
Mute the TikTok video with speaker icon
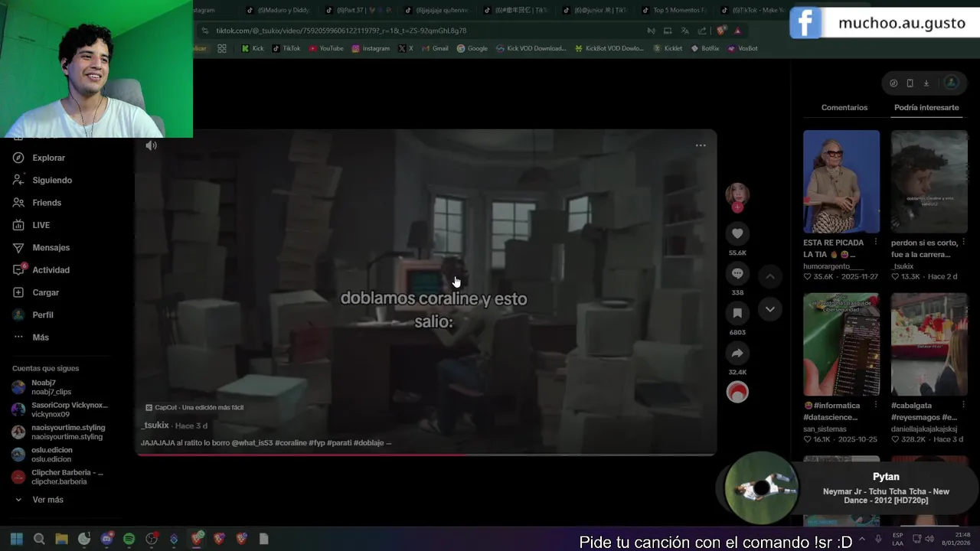pyautogui.click(x=151, y=145)
